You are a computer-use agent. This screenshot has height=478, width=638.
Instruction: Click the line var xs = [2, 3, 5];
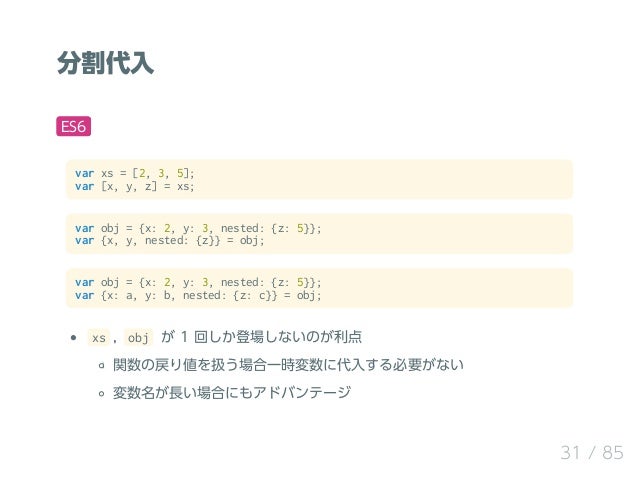coord(135,173)
